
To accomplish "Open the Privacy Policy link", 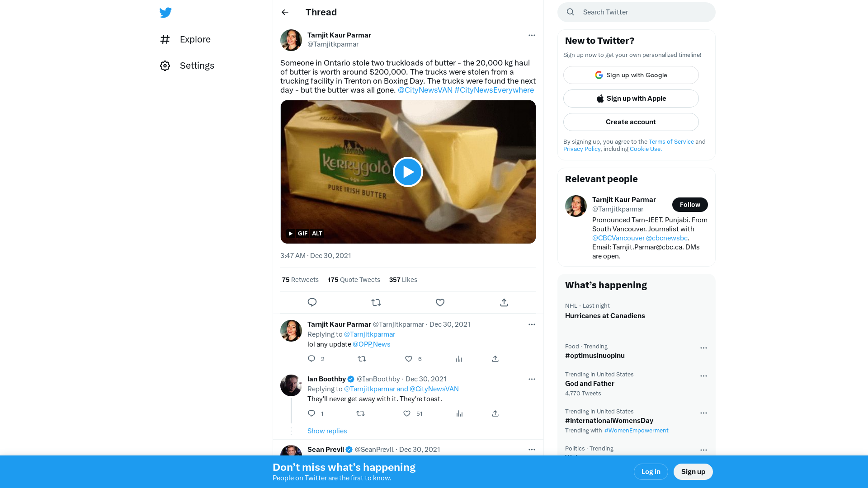I will pos(582,149).
